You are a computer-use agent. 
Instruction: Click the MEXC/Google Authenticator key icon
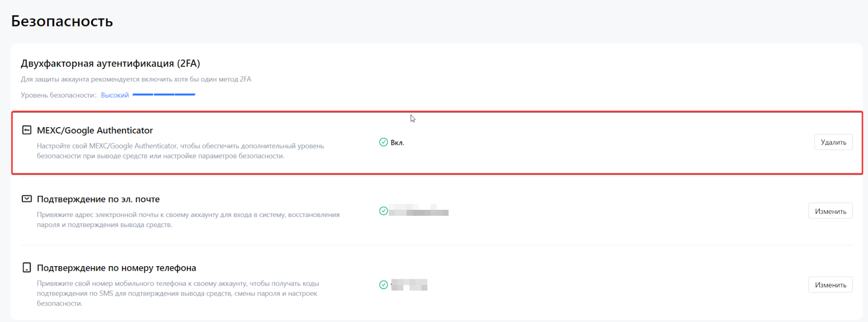27,130
